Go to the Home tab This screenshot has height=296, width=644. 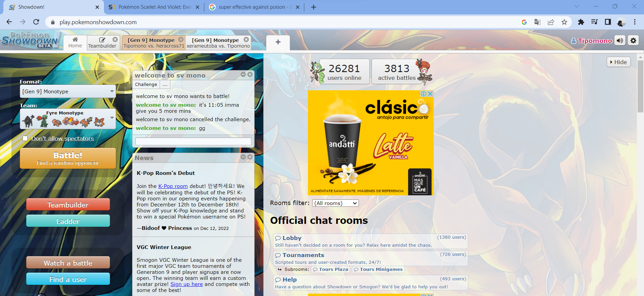tap(75, 43)
